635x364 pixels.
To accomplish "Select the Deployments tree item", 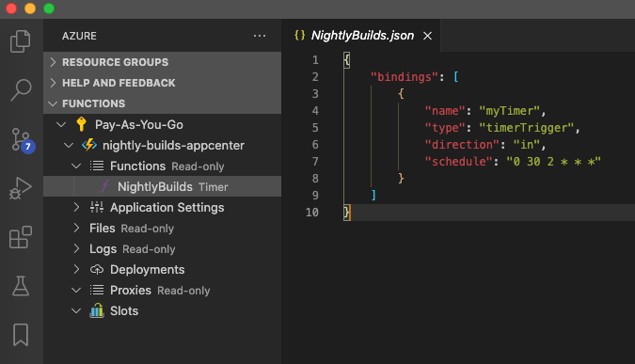I will pyautogui.click(x=163, y=269).
